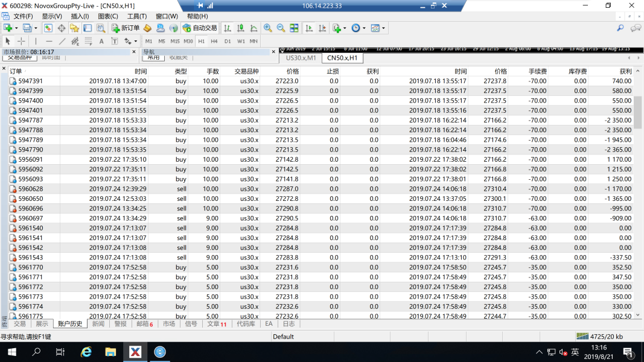The image size is (644, 362).
Task: Switch timeframe to MN
Action: 254,41
